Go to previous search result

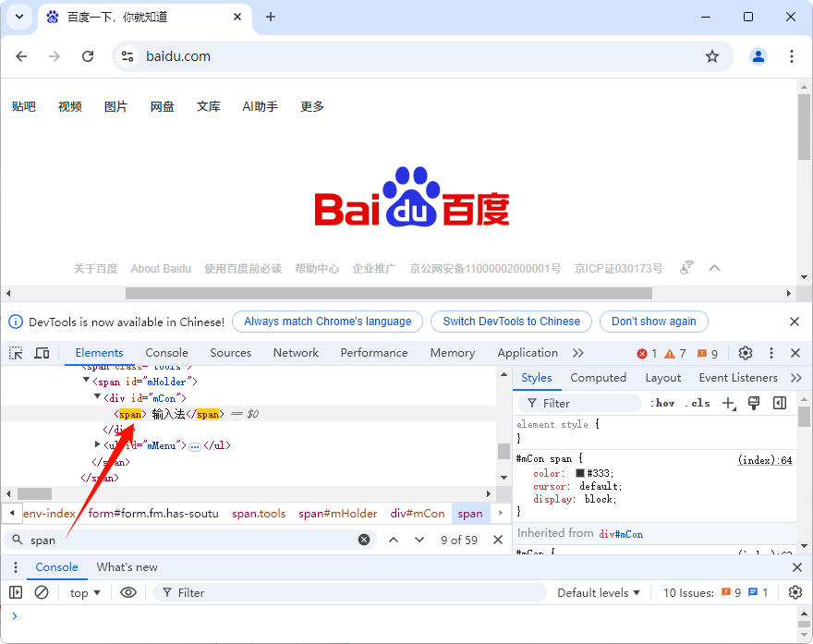(x=394, y=540)
